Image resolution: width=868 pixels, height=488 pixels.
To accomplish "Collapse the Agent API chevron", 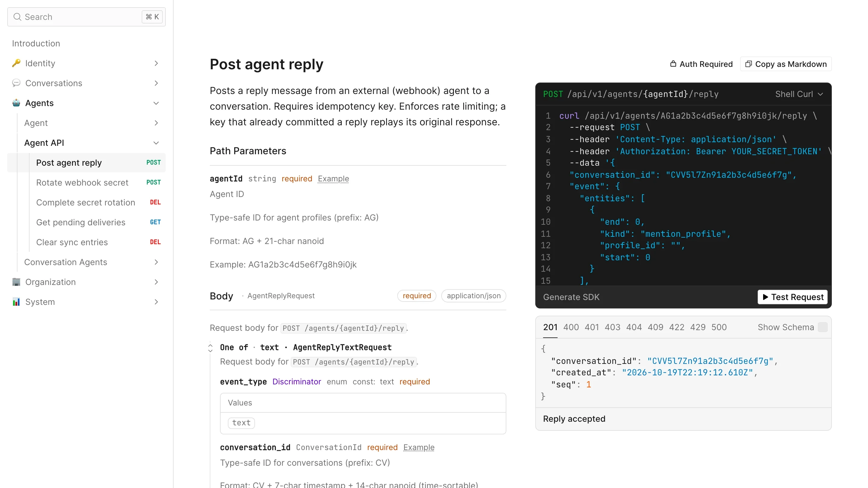I will click(156, 143).
